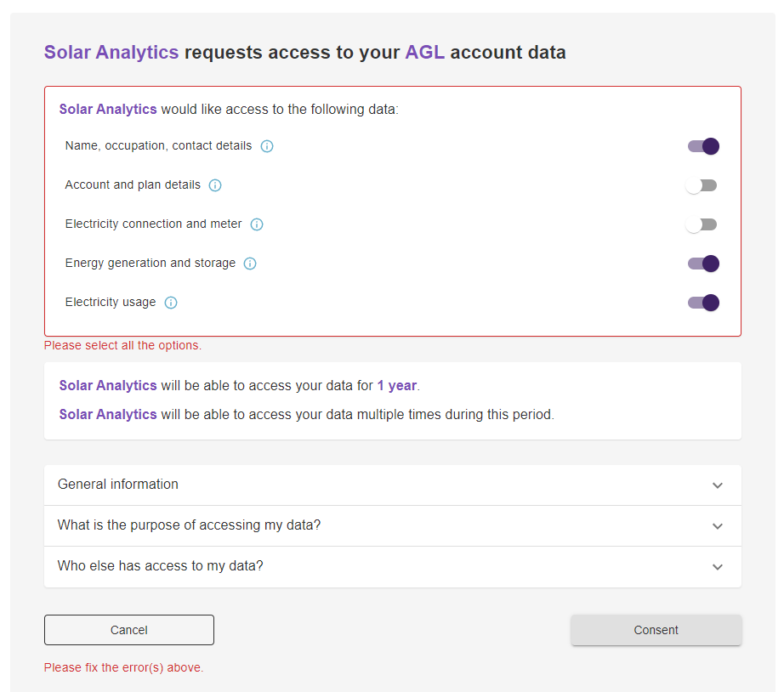Open the 'Who else has access to my data?' section
This screenshot has width=784, height=692.
pos(717,567)
